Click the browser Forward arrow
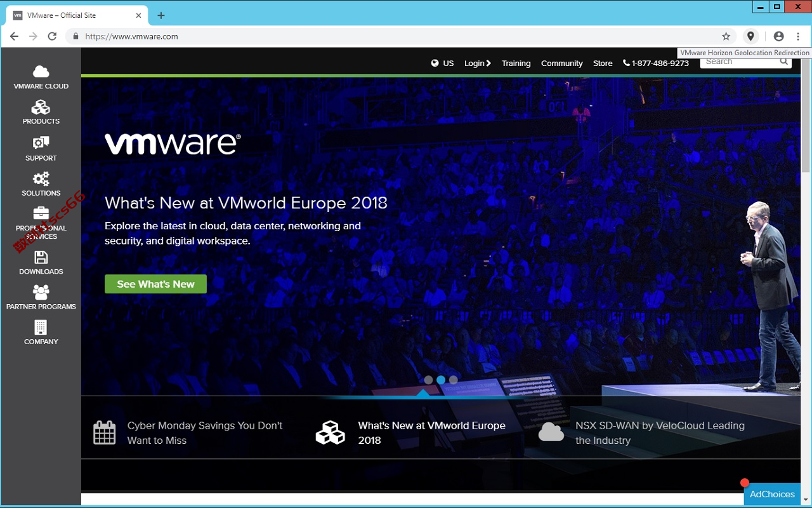 [33, 36]
